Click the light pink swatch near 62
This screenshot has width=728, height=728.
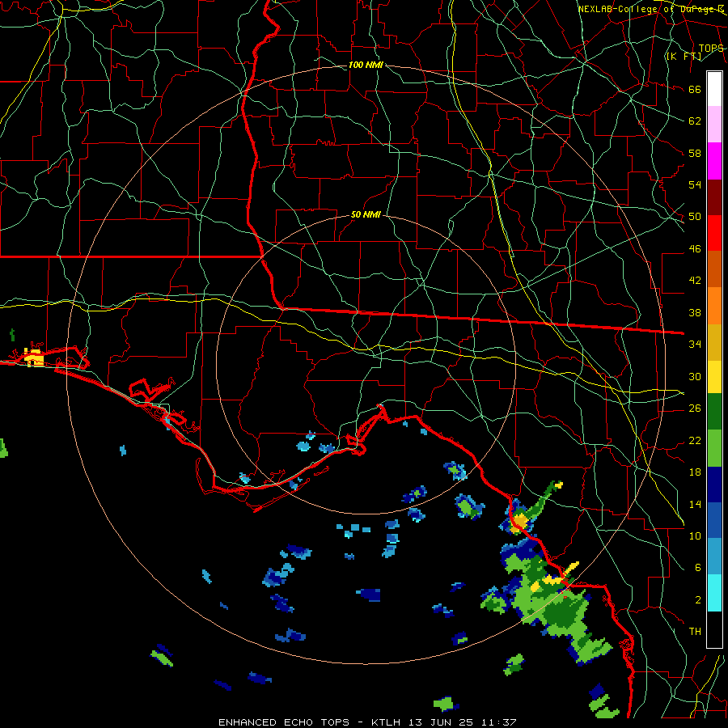(714, 125)
